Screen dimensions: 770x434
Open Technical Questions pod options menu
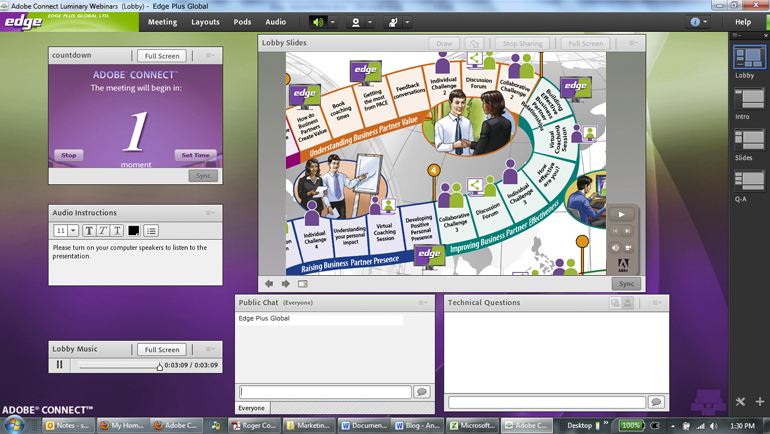coord(657,302)
